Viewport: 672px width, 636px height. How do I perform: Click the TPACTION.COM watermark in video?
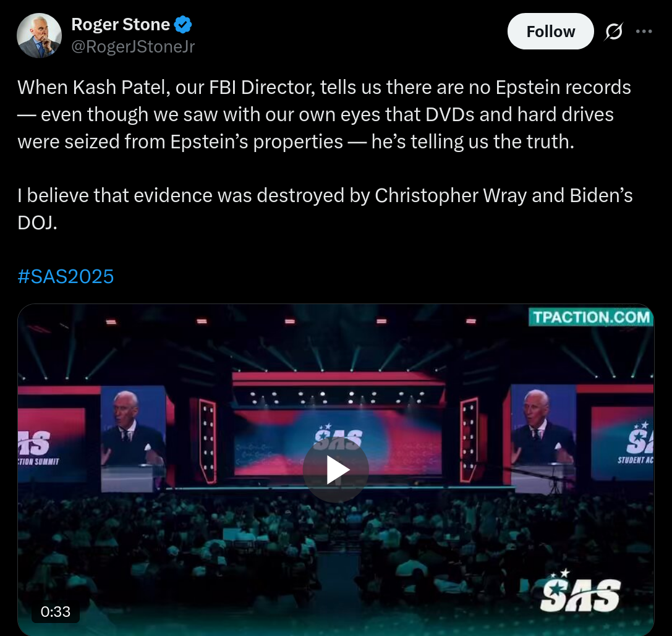click(x=591, y=317)
